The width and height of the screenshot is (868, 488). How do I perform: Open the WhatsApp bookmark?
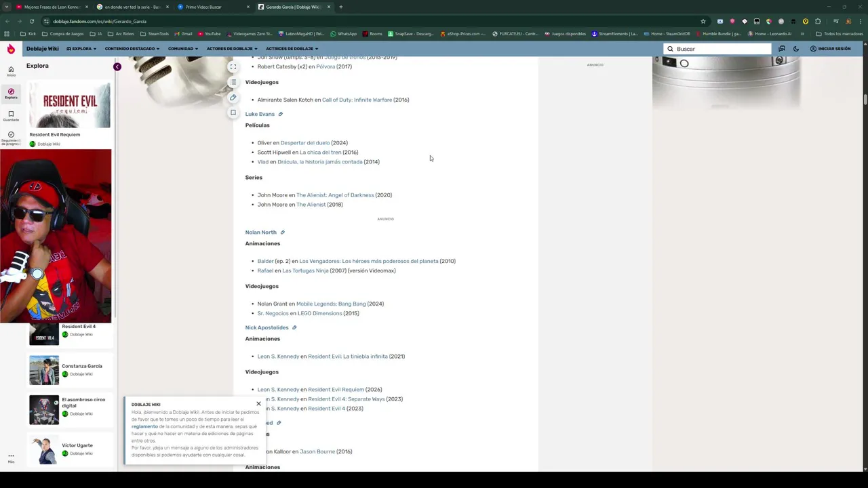tap(343, 34)
